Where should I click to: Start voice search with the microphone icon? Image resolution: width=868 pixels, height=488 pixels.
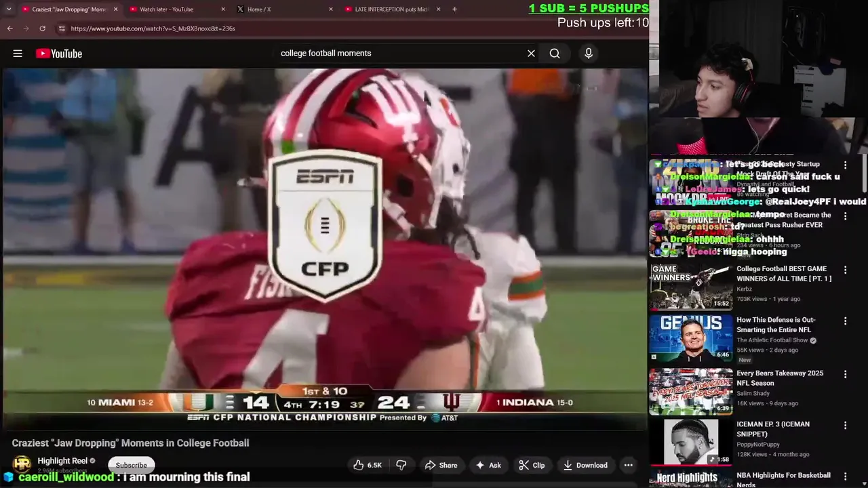click(x=589, y=54)
